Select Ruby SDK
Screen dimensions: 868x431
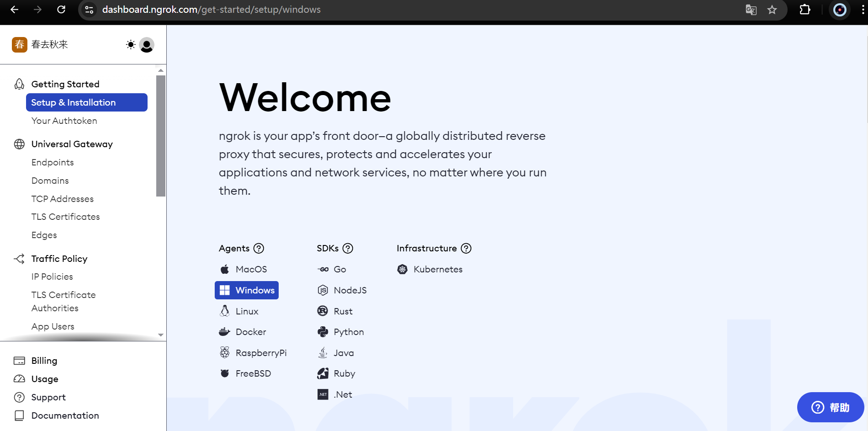click(x=336, y=373)
